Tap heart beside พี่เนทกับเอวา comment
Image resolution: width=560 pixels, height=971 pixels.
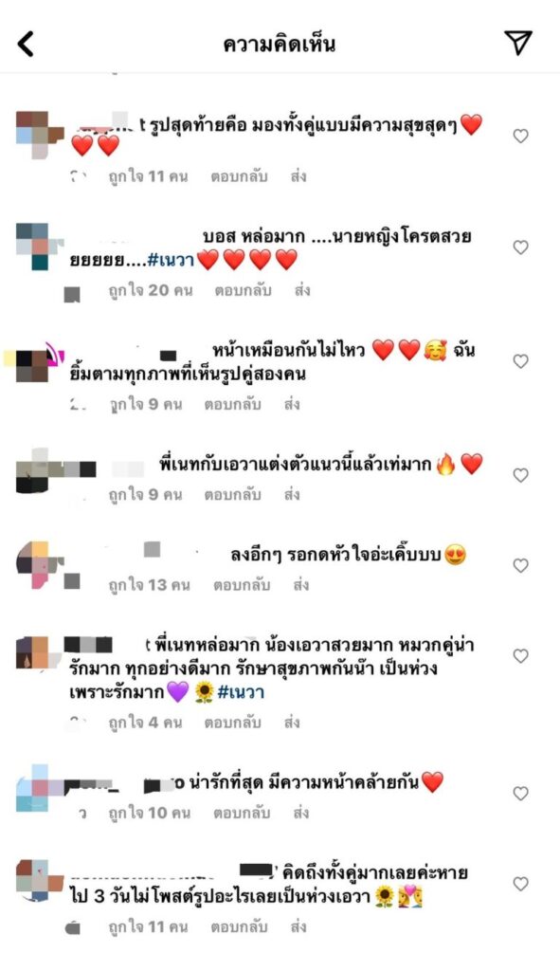[x=520, y=475]
